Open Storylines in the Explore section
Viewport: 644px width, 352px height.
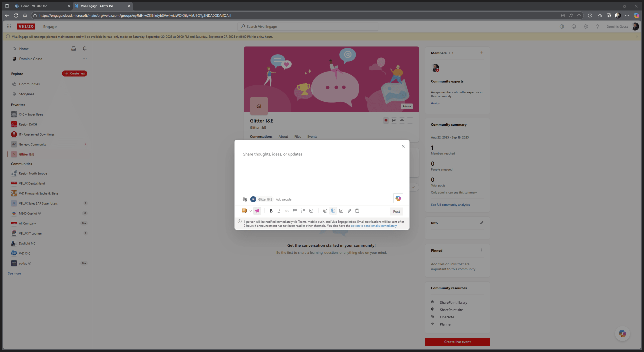(x=26, y=94)
